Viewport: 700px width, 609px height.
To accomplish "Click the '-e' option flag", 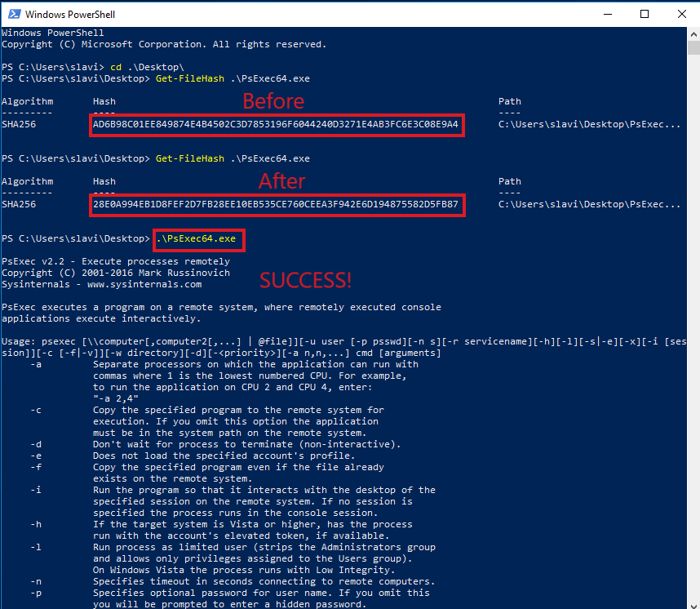I will click(36, 456).
